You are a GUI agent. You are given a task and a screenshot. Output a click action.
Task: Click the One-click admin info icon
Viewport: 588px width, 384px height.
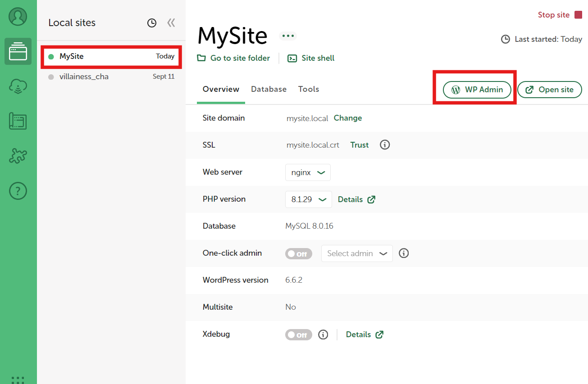pos(404,253)
